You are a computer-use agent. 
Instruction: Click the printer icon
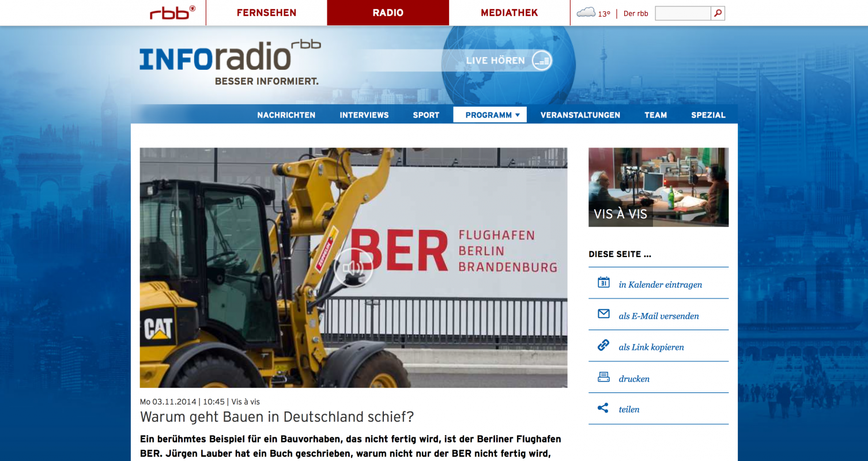603,377
